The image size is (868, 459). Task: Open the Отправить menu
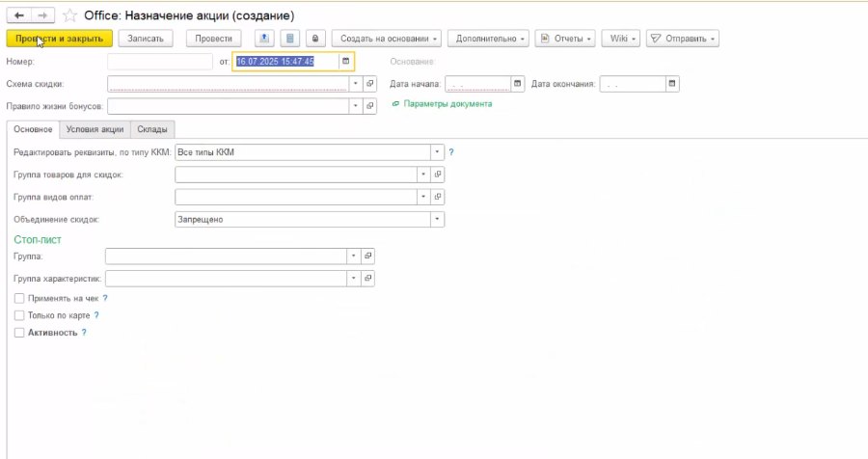(683, 39)
